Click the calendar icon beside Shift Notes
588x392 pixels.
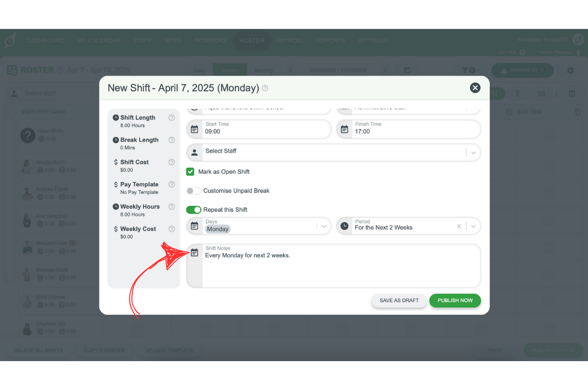tap(194, 252)
